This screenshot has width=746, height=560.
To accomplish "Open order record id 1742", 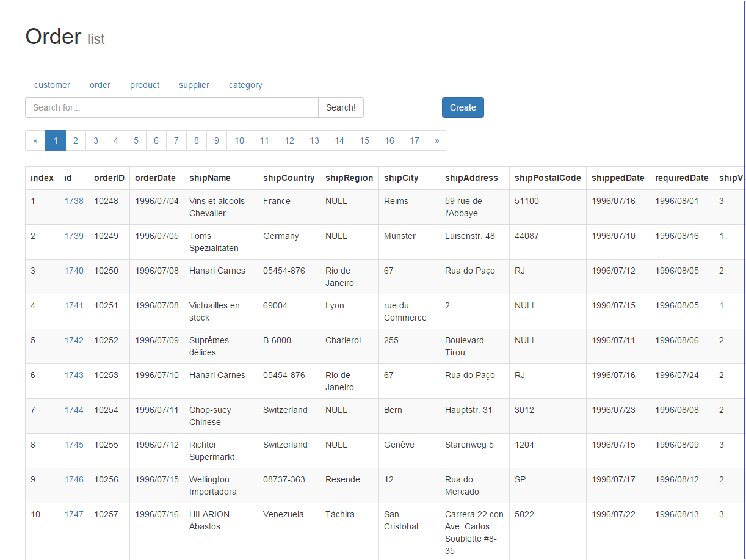I will click(74, 340).
